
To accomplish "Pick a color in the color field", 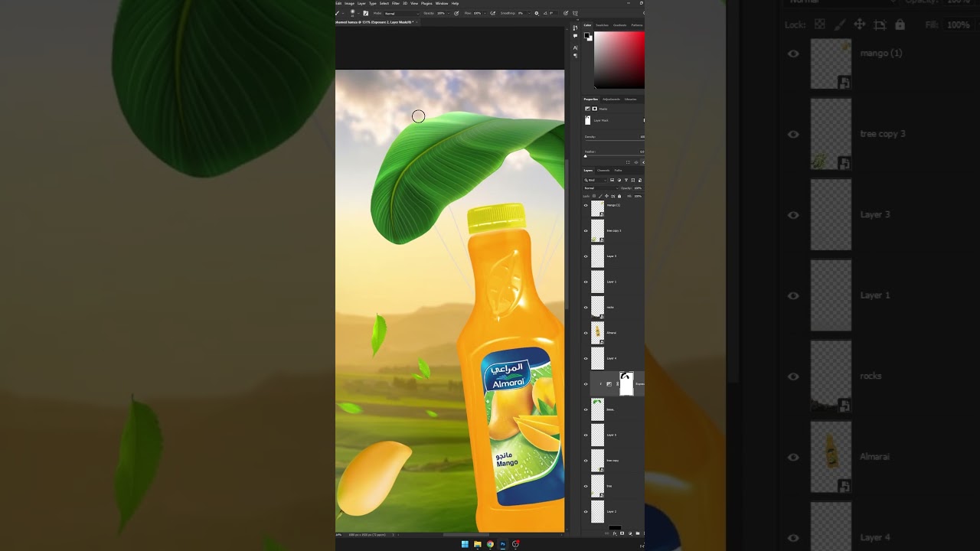I will pyautogui.click(x=619, y=60).
